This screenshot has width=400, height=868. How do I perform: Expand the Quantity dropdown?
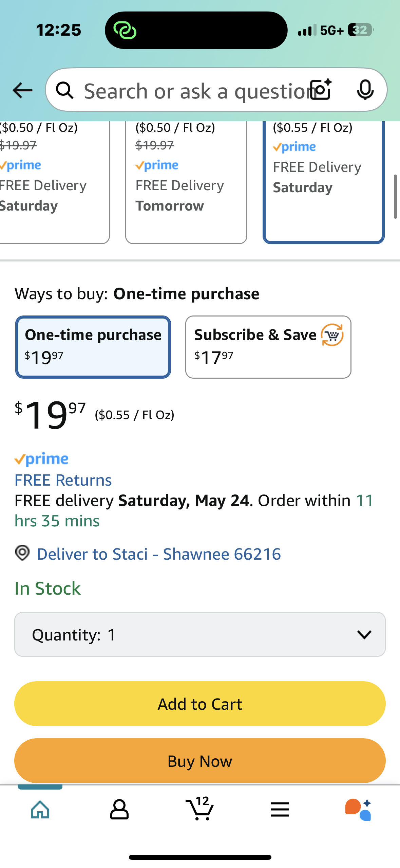[200, 634]
